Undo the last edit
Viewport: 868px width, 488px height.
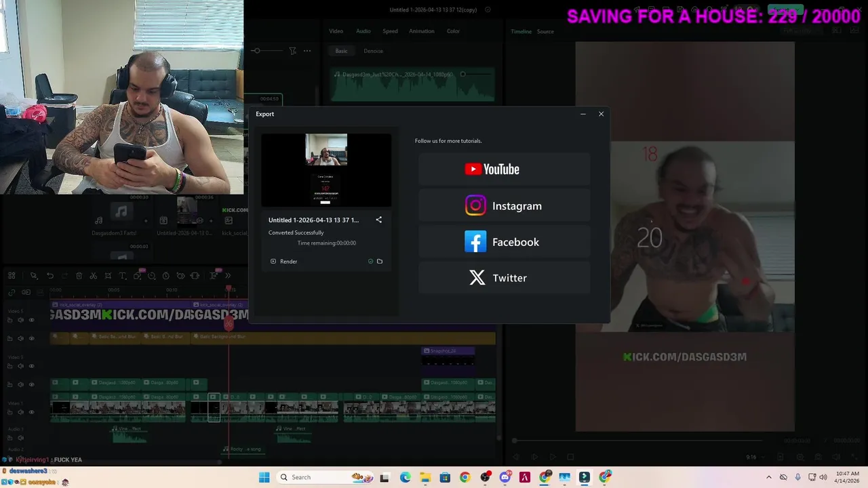pyautogui.click(x=50, y=276)
